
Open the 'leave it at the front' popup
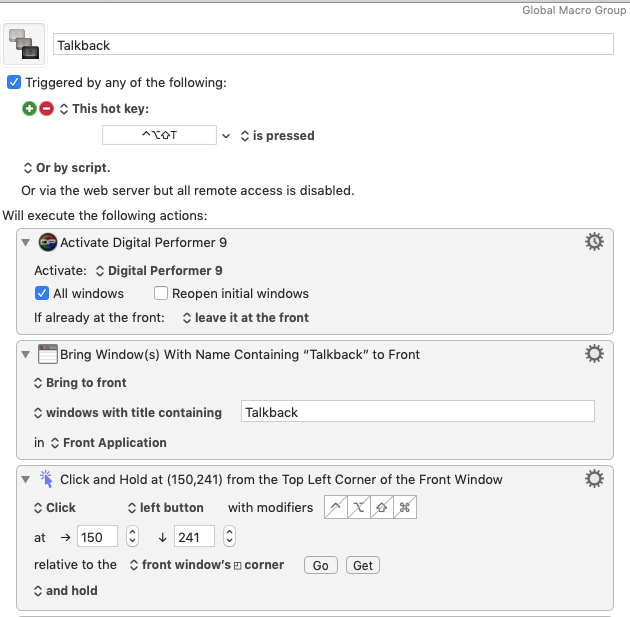click(246, 318)
